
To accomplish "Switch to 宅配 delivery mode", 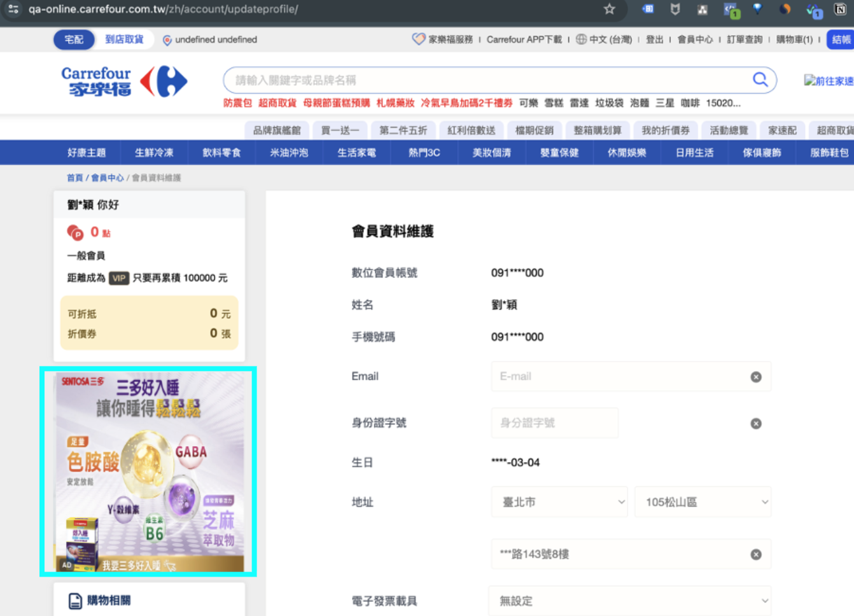I will [x=74, y=39].
